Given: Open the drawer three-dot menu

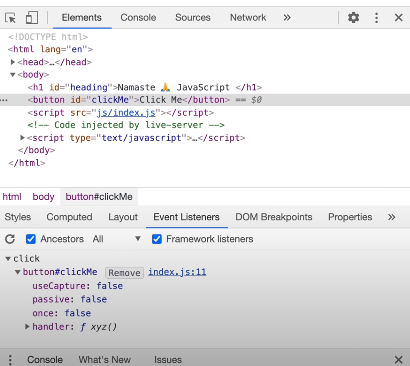Looking at the screenshot, I should (10, 360).
